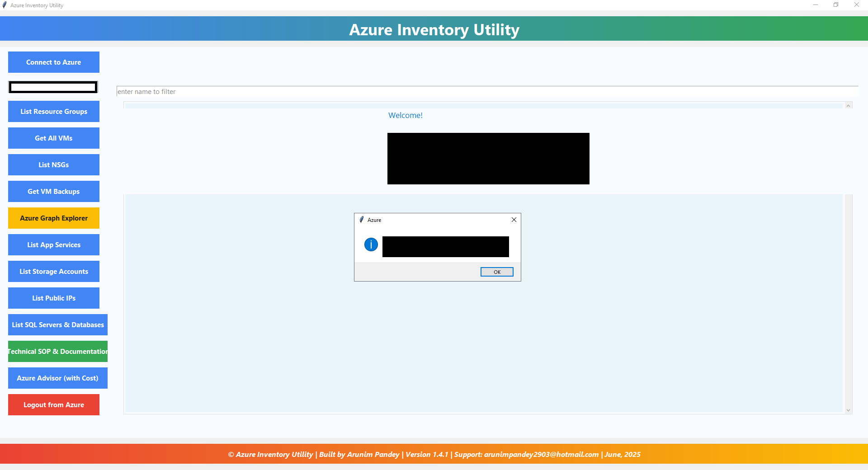The width and height of the screenshot is (868, 470).
Task: Open List SQL Servers & Databases
Action: pyautogui.click(x=57, y=324)
